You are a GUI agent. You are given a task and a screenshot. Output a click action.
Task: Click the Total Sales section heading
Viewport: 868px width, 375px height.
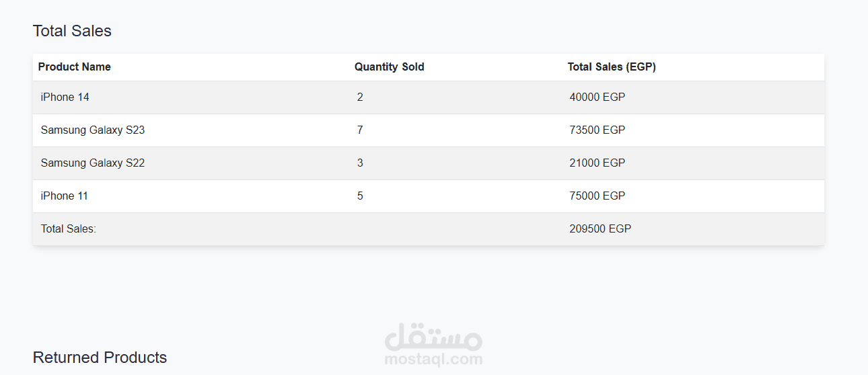72,31
